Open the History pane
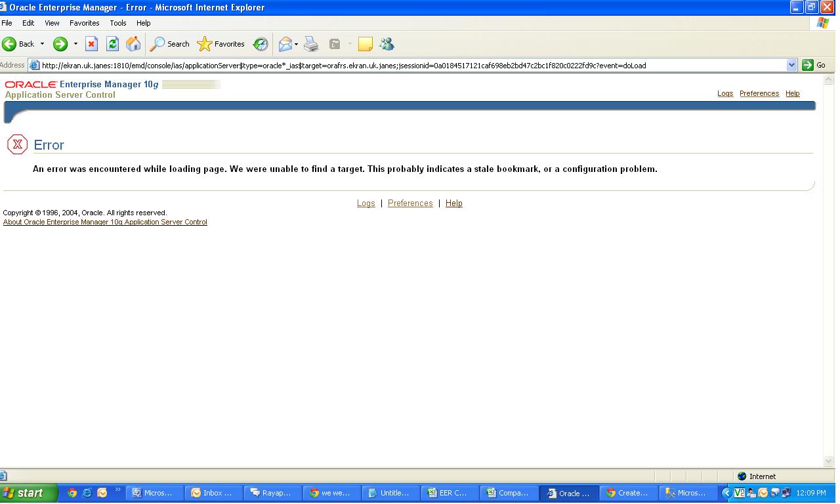Screen dimensions: 840x504 [x=261, y=44]
